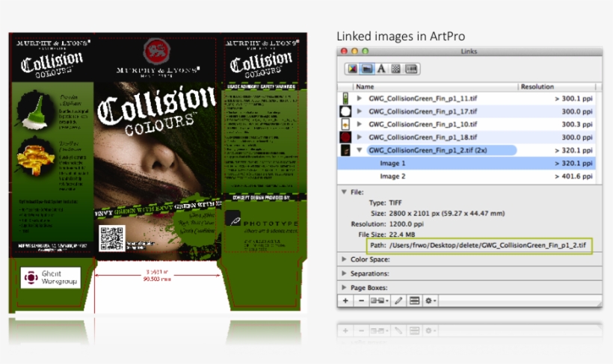The width and height of the screenshot is (613, 364).
Task: Click the red lion emblem on artwork
Action: (157, 51)
